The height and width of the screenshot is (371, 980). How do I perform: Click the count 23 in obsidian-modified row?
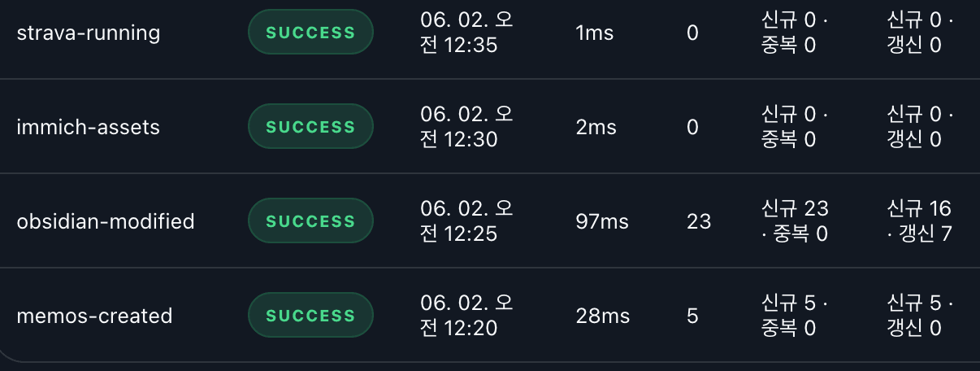click(x=699, y=221)
